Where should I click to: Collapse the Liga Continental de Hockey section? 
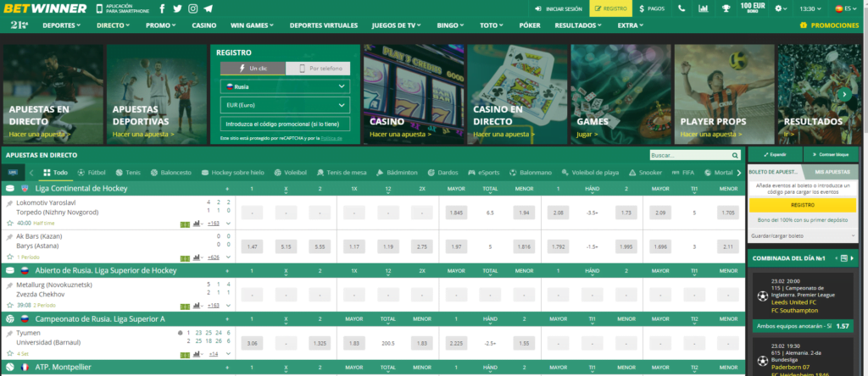[10, 188]
